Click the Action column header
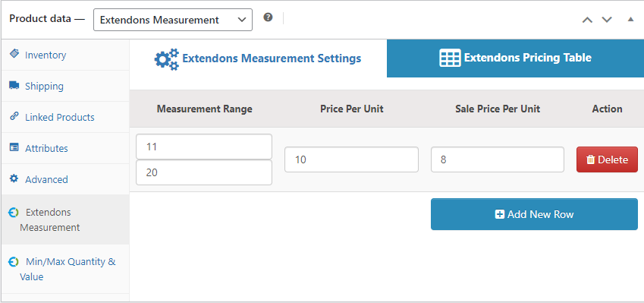Image resolution: width=644 pixels, height=303 pixels. (x=607, y=109)
